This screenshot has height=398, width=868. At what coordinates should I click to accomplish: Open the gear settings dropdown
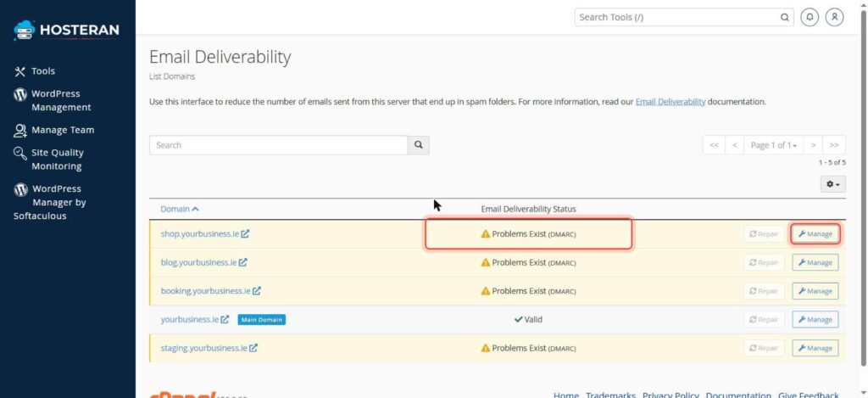[x=832, y=184]
